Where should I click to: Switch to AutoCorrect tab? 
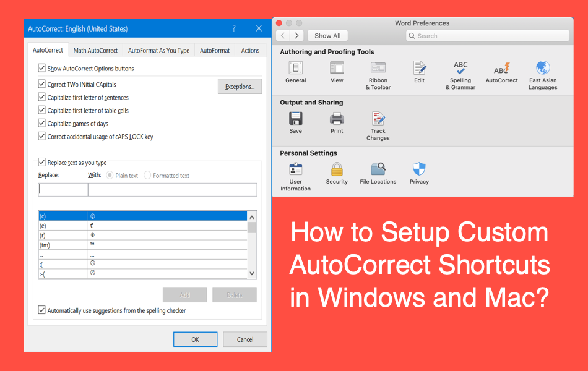click(48, 50)
